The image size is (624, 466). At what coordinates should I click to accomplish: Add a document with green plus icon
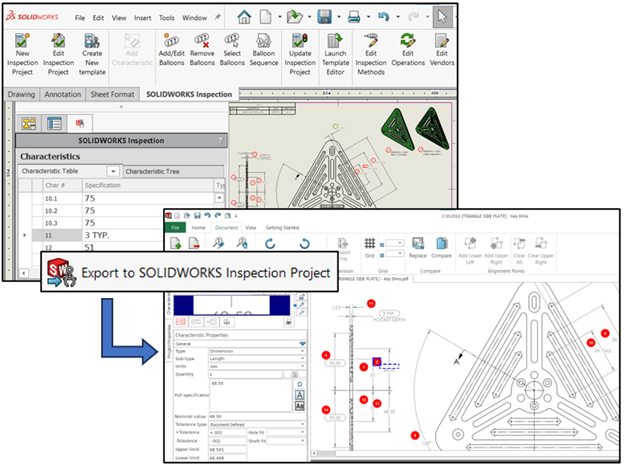[176, 243]
